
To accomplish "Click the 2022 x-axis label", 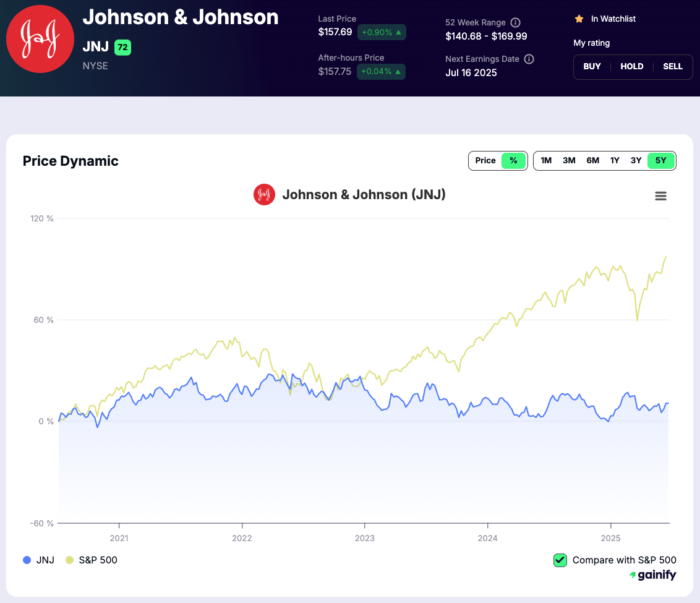I will tap(242, 538).
